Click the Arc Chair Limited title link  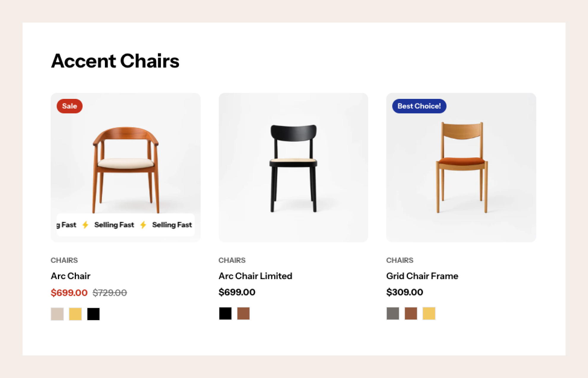coord(255,276)
